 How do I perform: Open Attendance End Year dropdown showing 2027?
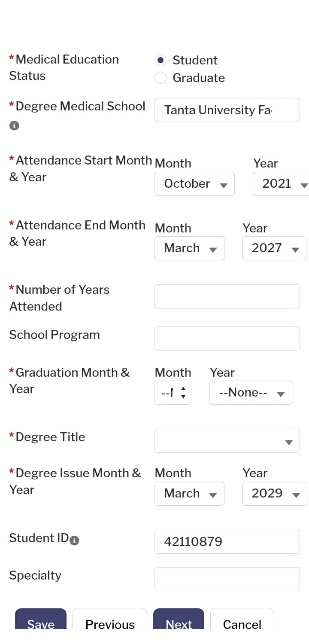(274, 248)
